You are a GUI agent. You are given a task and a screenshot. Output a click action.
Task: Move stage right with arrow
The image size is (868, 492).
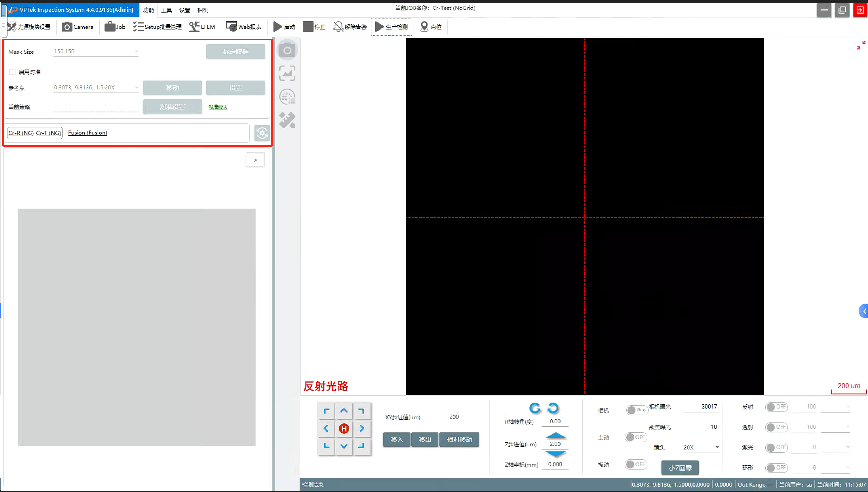pos(361,429)
